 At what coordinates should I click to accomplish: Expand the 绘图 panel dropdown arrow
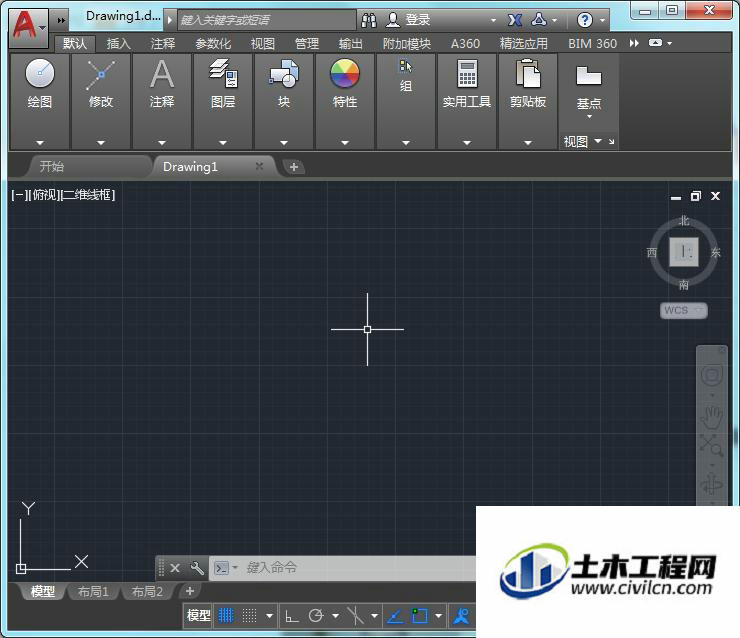pyautogui.click(x=40, y=143)
